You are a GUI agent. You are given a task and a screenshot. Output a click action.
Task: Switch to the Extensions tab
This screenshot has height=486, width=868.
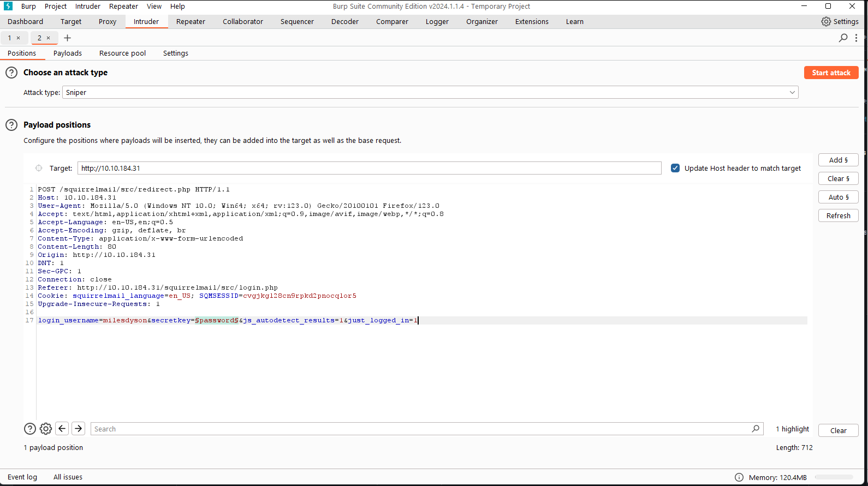click(532, 21)
